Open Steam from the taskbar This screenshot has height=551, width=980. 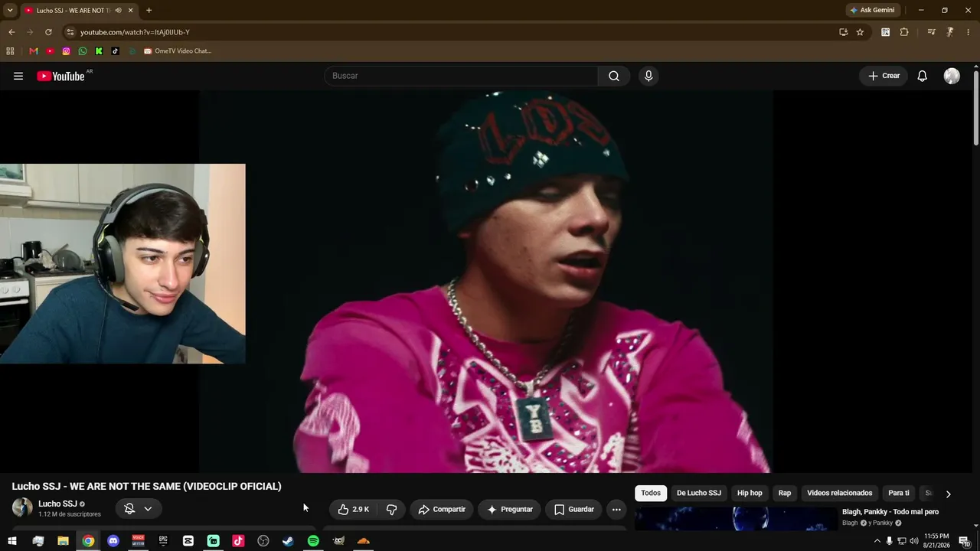pos(288,541)
